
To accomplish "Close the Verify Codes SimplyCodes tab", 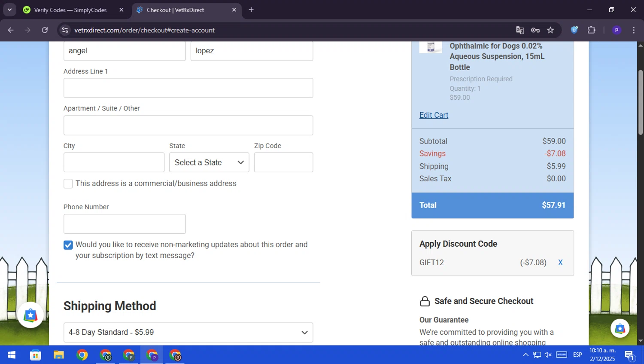I will (121, 10).
